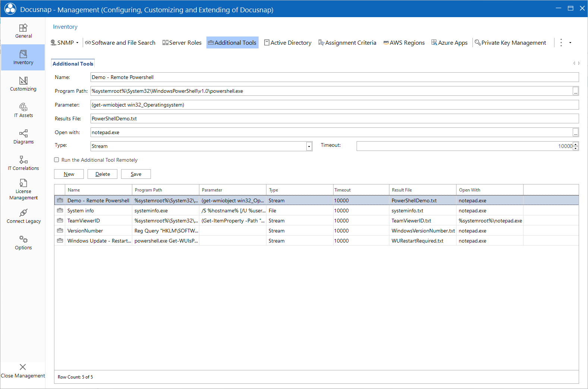Open Assignment Criteria
Image resolution: width=588 pixels, height=389 pixels.
(347, 42)
